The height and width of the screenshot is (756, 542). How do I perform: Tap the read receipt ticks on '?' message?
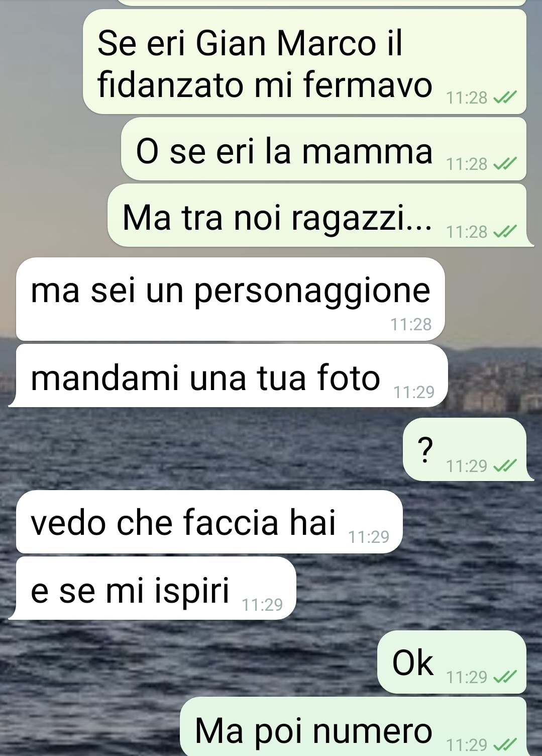coord(504,467)
